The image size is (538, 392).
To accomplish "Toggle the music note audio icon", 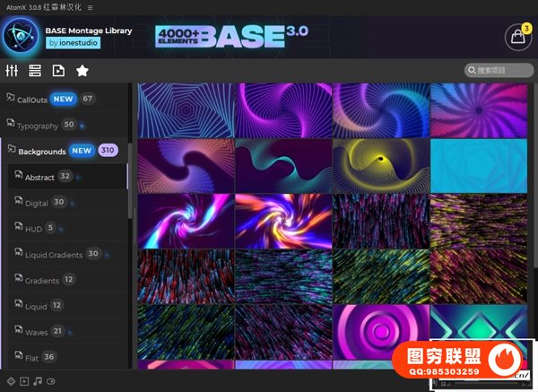I will pyautogui.click(x=38, y=381).
